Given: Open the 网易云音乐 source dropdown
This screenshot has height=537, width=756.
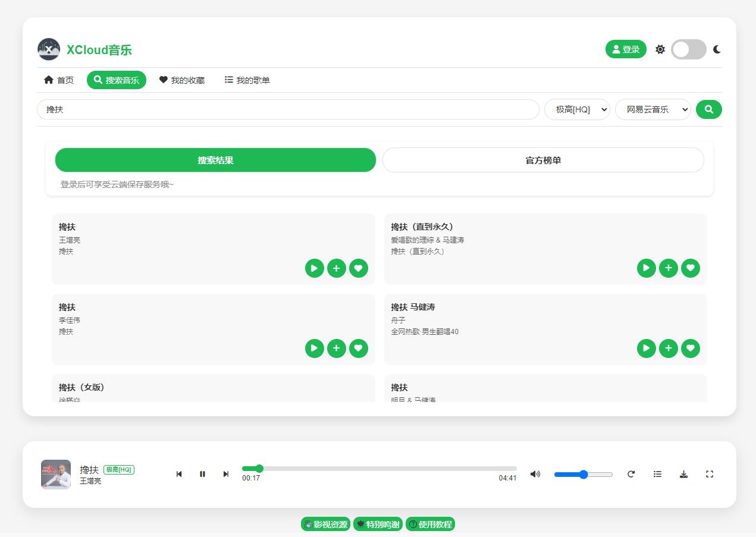Looking at the screenshot, I should [653, 109].
